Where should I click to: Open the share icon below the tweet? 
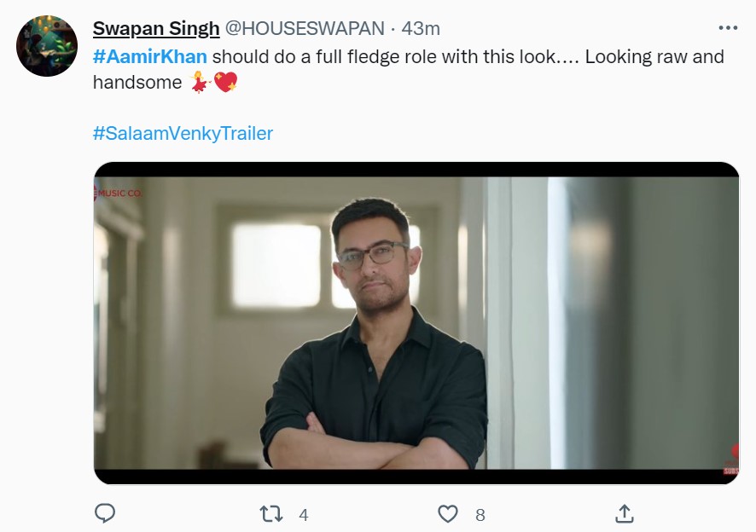[x=625, y=513]
